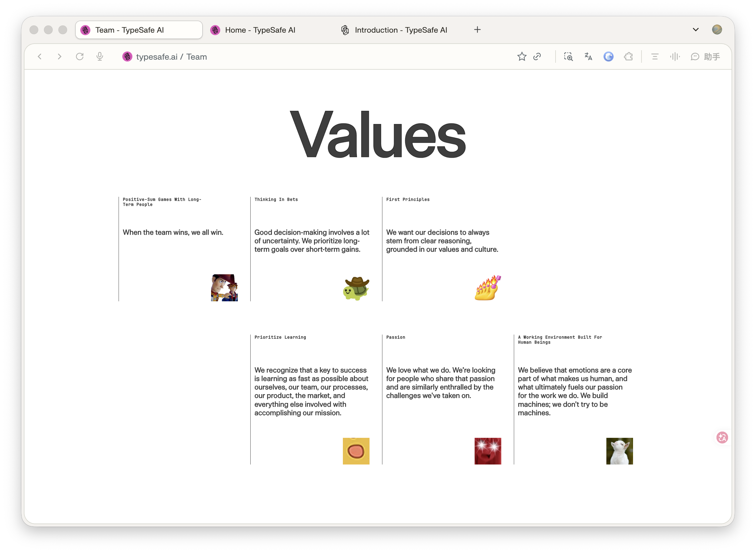Open a new tab with plus button
The image size is (756, 553).
click(x=477, y=30)
